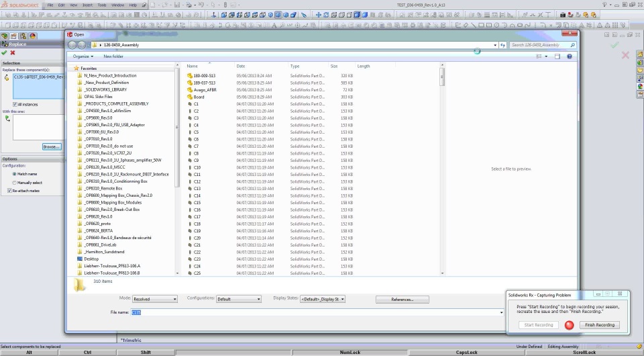Viewport: 644px width, 356px height.
Task: Click the Back arrow in Open dialog
Action: click(x=72, y=45)
